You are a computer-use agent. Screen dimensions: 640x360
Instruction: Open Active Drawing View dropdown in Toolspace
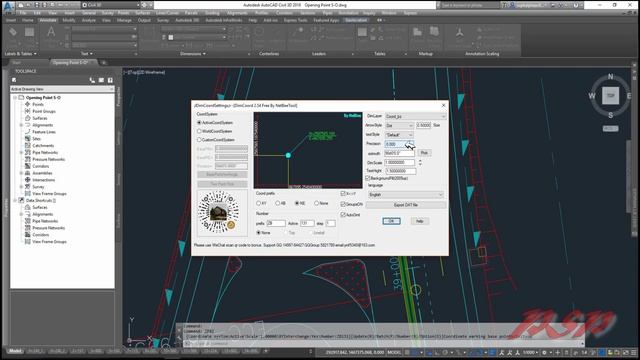coord(62,89)
